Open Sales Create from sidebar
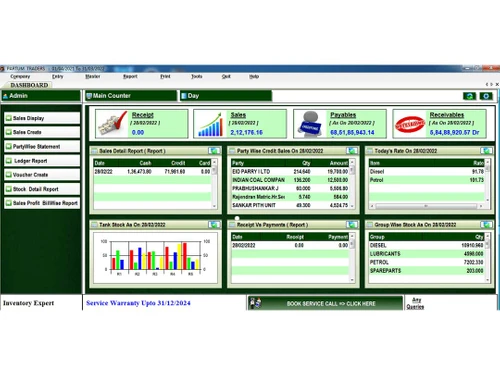Screen dimensions: 500x375 click(42, 132)
